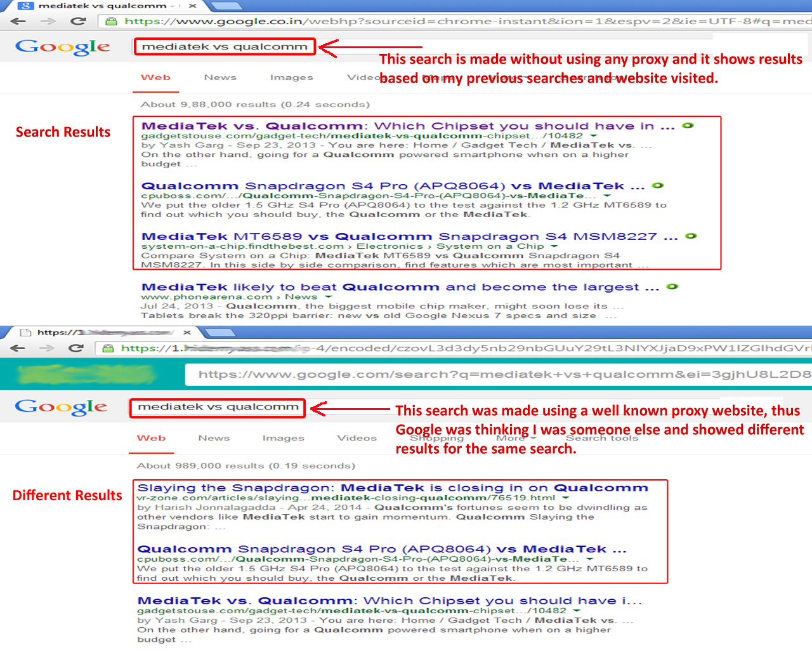Click the back arrow in the lower proxy browser window
Screen dimensions: 812x650
(18, 348)
